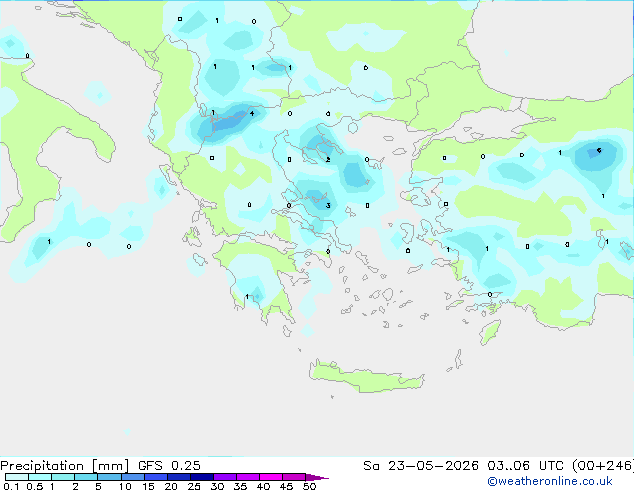This screenshot has width=634, height=490.
Task: Select the 20–25 mm legend color box
Action: (178, 477)
